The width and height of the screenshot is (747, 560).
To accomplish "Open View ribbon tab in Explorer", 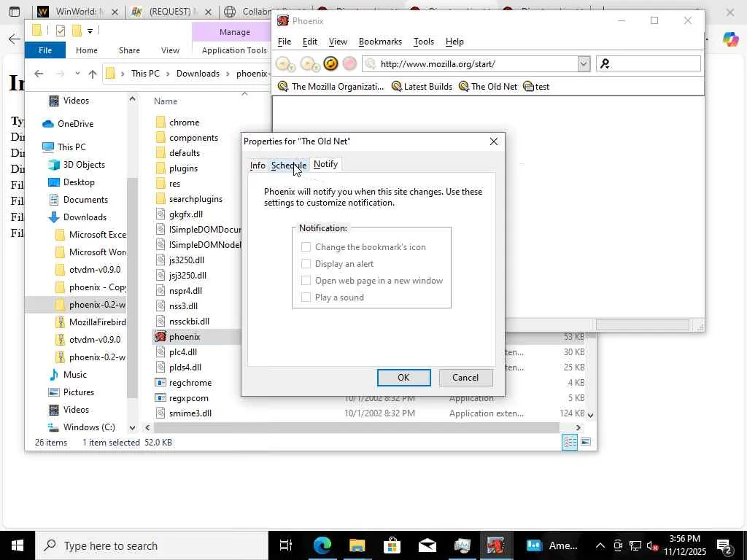I will pyautogui.click(x=170, y=50).
